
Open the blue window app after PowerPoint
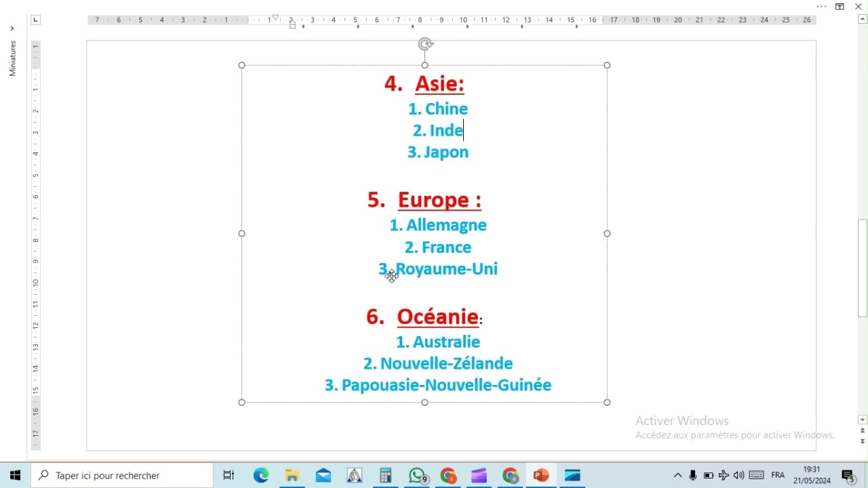point(573,476)
